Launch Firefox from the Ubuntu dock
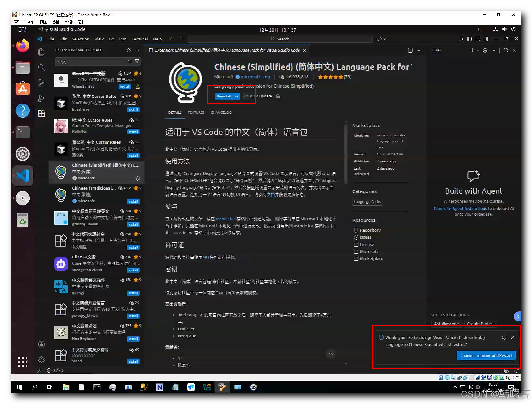The image size is (532, 404). [22, 45]
